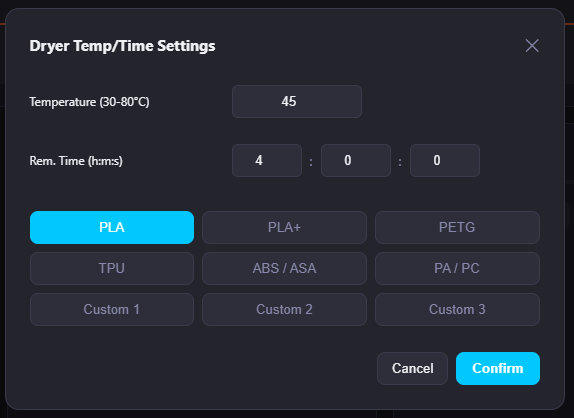Click the Dryer Temp/Time Settings title
This screenshot has width=574, height=418.
[x=122, y=46]
